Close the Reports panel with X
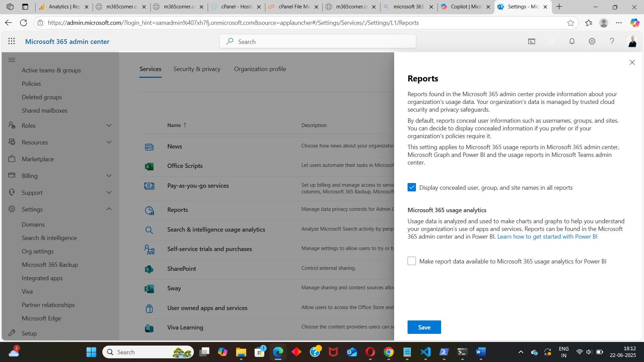 pyautogui.click(x=632, y=62)
